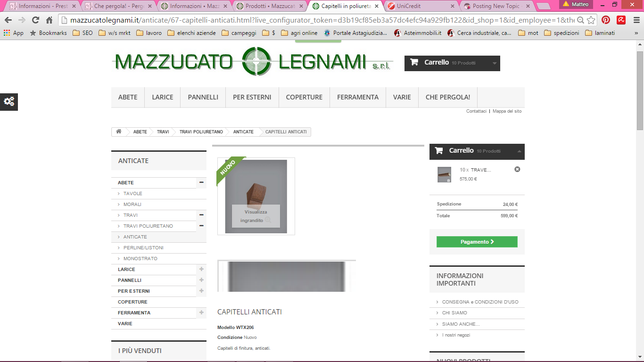Expand the PER ESTERNI sidebar category
The width and height of the screenshot is (644, 362).
201,291
